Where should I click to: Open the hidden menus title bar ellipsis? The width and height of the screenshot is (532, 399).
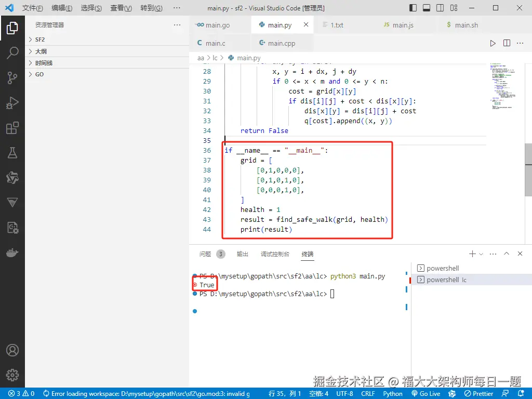pos(177,8)
